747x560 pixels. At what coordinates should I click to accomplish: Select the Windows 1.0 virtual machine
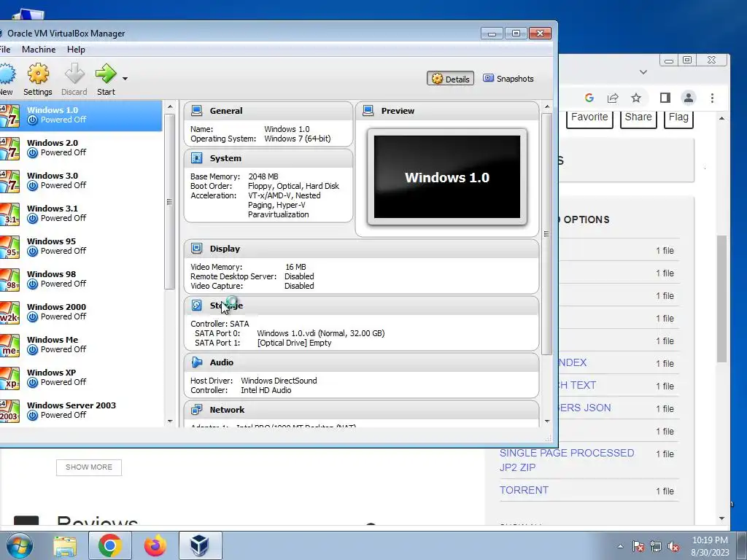pos(81,115)
